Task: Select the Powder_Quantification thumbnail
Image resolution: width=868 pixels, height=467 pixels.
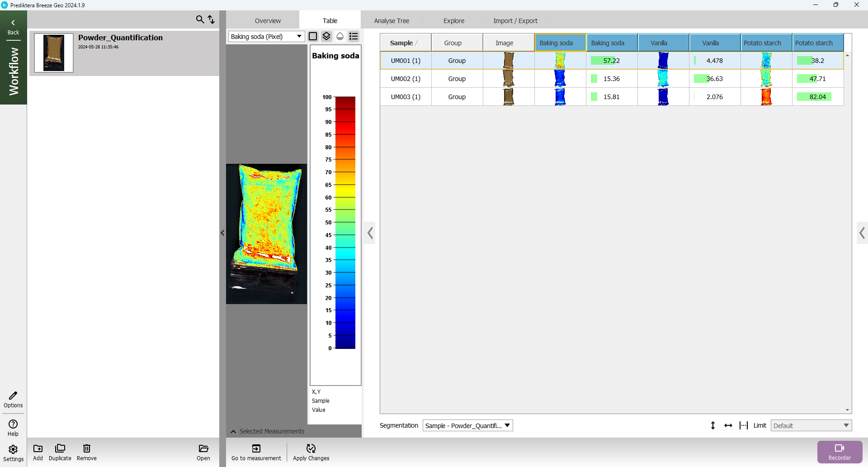Action: pos(54,53)
